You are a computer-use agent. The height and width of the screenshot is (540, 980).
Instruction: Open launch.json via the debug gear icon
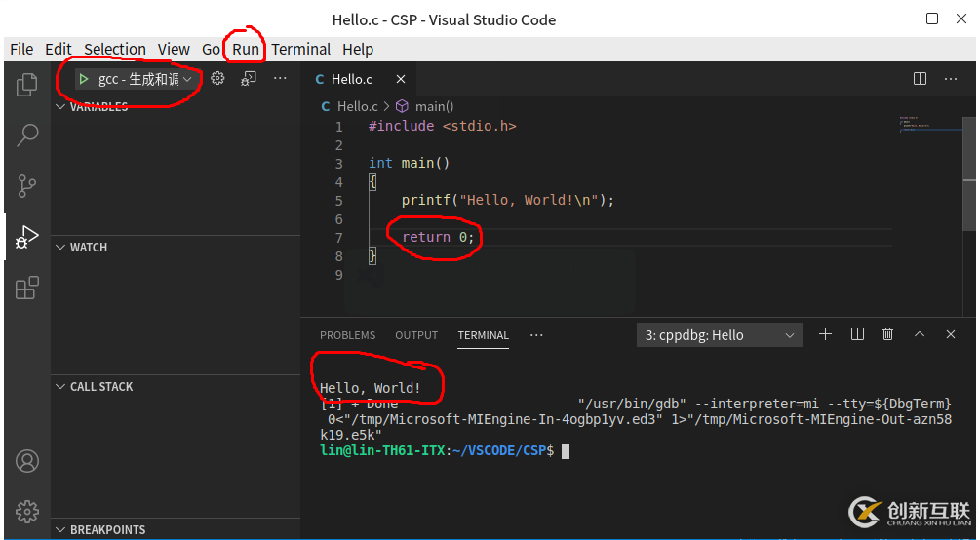(217, 78)
